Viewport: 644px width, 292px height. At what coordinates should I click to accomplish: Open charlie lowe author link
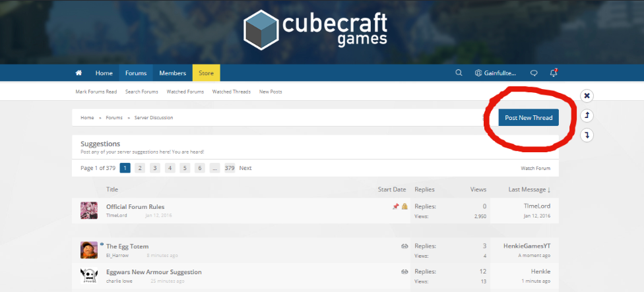pos(119,281)
